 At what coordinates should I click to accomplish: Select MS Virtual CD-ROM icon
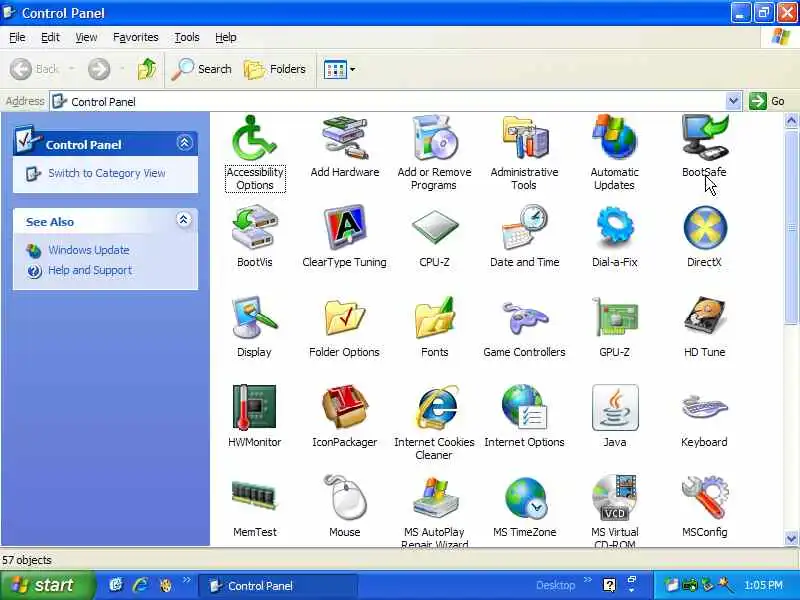614,497
